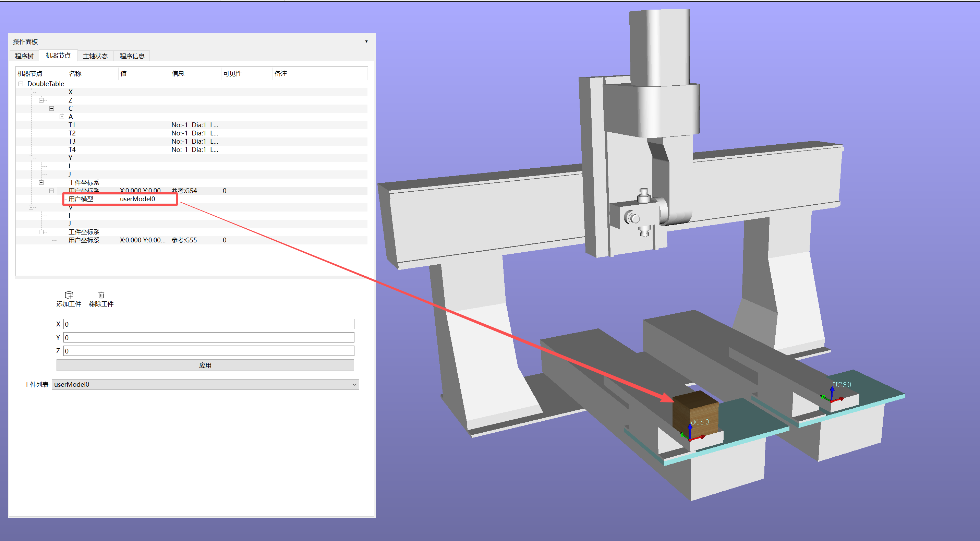Switch to the 程序树 tab
The width and height of the screenshot is (980, 541).
coord(24,56)
